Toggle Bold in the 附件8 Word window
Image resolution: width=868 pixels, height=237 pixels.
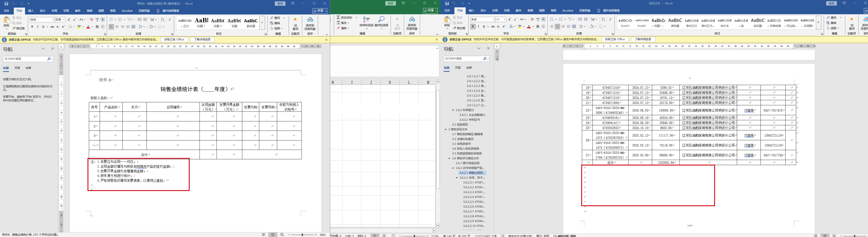click(32, 27)
